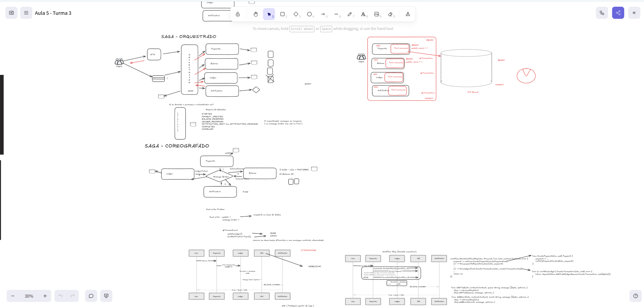Activate the freehand Draw tool
Image resolution: width=644 pixels, height=307 pixels.
(350, 14)
